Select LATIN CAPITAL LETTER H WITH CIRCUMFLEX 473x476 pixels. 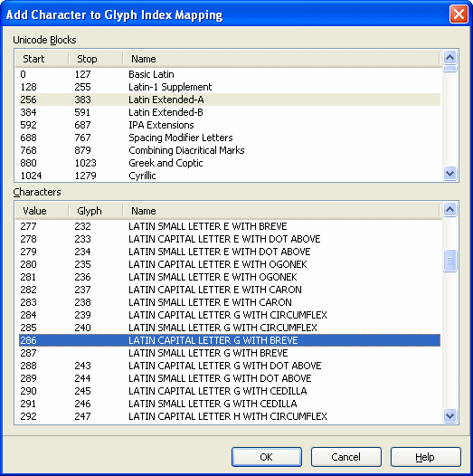point(230,416)
